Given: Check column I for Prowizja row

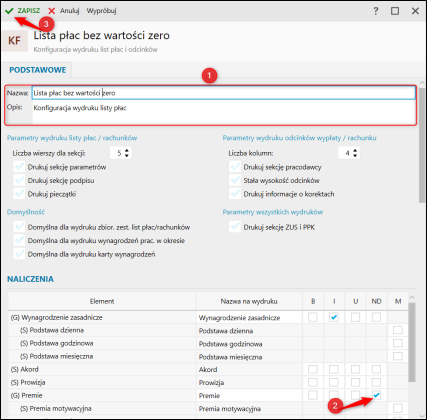Looking at the screenshot, I should [x=334, y=382].
